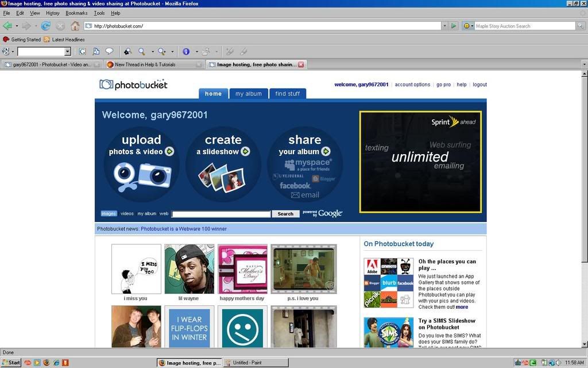Open the Bookmarks menu
Viewport: 588px width, 368px height.
[76, 13]
